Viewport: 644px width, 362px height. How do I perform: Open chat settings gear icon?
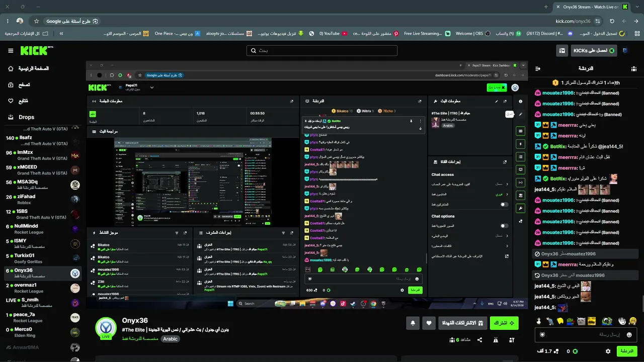(608, 351)
